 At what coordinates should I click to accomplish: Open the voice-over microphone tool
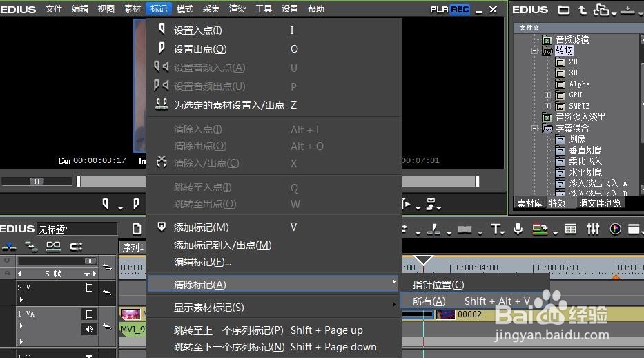pos(518,229)
